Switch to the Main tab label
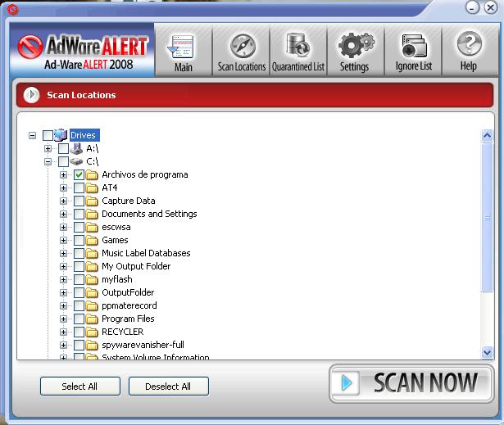 (x=184, y=67)
